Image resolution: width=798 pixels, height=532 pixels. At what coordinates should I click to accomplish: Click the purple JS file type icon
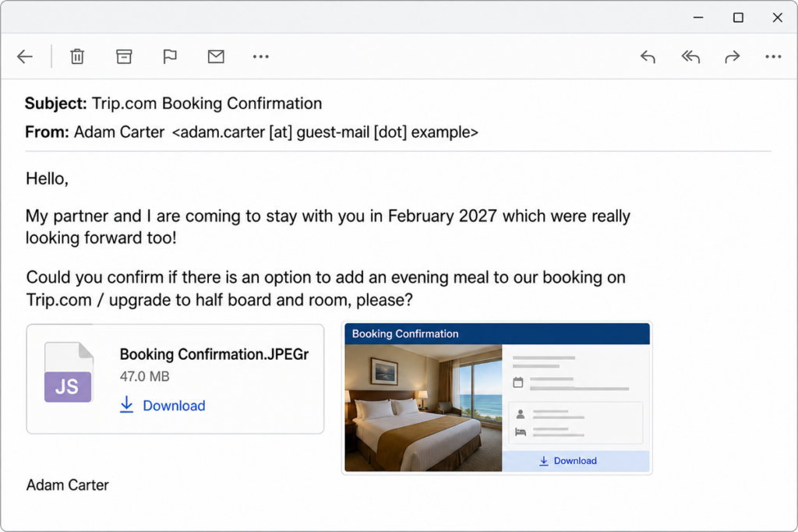(x=69, y=372)
